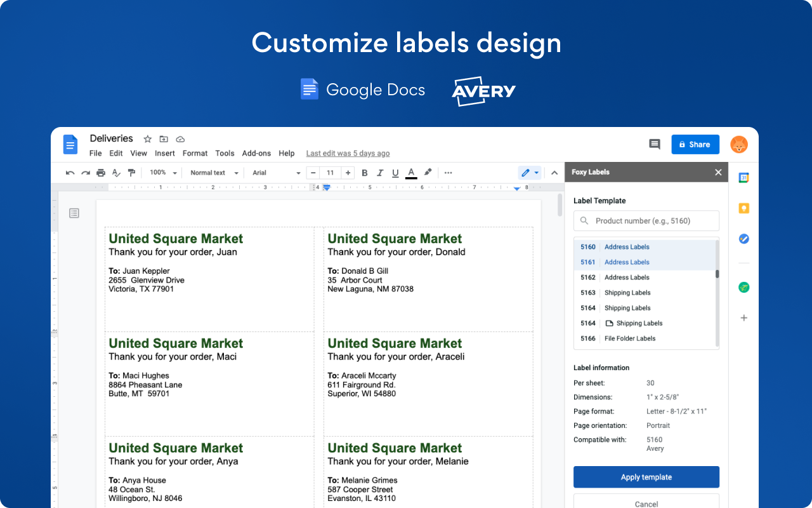Image resolution: width=812 pixels, height=508 pixels.
Task: Close the Foxy Labels sidebar
Action: (718, 172)
